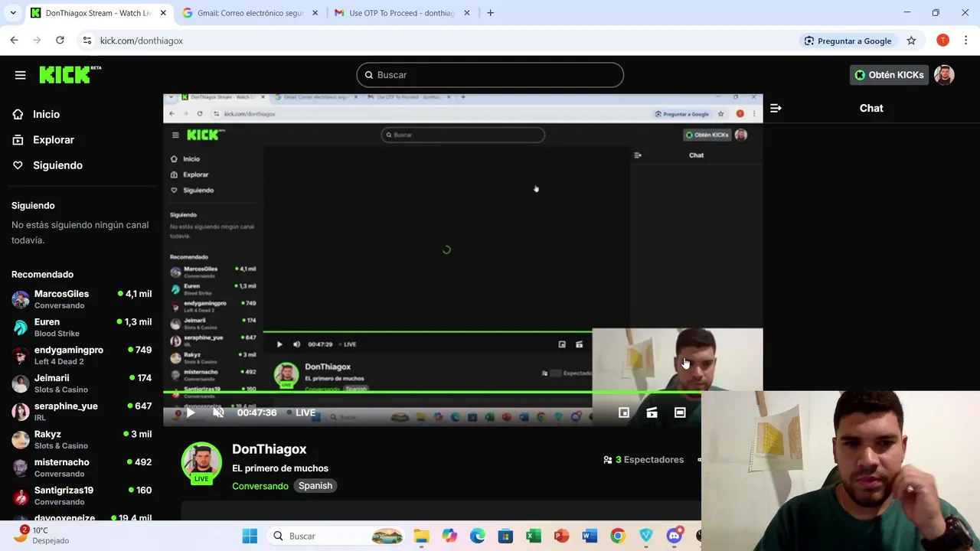Click the Kick Buscar search field
The width and height of the screenshot is (980, 551).
[490, 75]
